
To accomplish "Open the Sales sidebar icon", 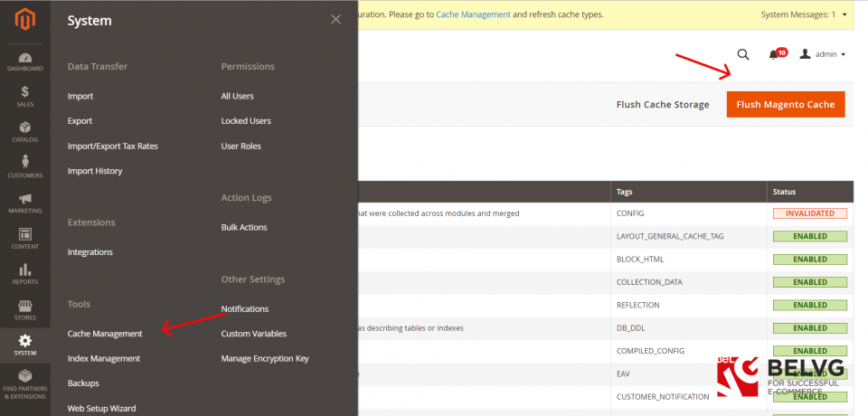I will (x=24, y=96).
